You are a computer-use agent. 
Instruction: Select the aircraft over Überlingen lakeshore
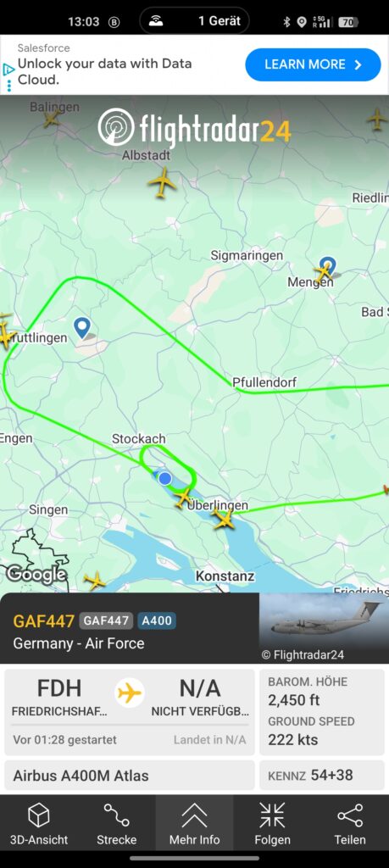(224, 519)
